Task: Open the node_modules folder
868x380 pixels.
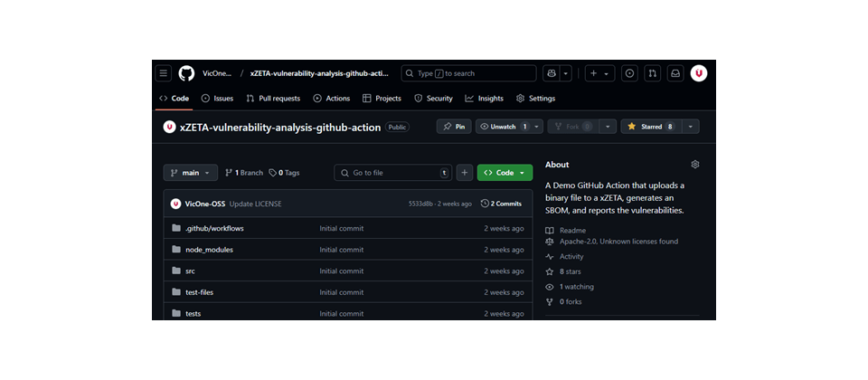Action: pos(209,250)
